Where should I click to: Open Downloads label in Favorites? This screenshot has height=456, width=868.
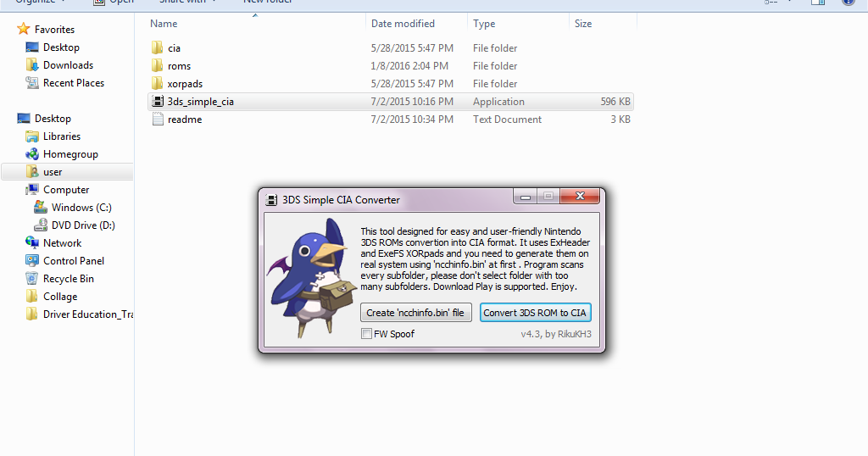click(68, 65)
